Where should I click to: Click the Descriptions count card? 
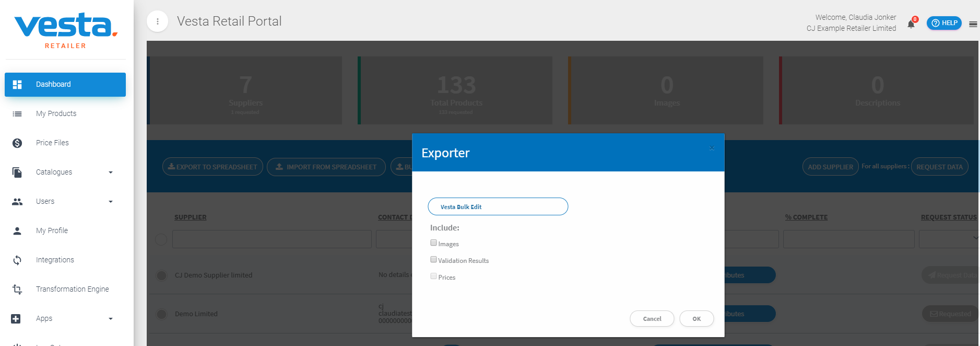pos(877,90)
